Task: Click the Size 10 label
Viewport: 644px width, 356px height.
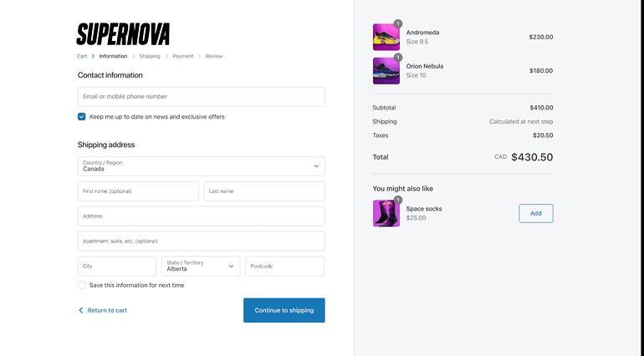Action: (x=416, y=75)
